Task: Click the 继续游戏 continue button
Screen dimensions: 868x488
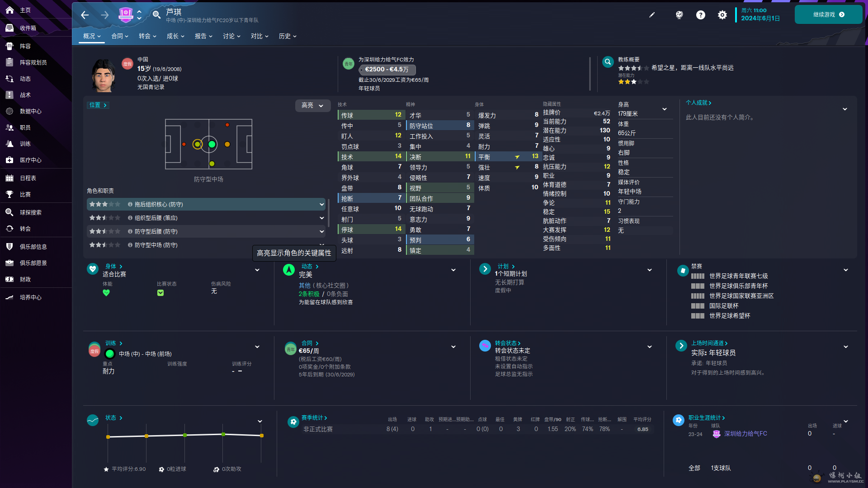Action: [828, 14]
